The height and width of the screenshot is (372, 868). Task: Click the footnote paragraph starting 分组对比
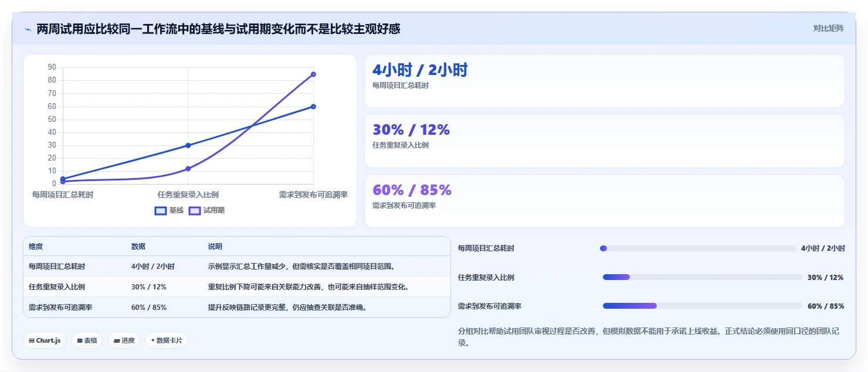point(649,337)
